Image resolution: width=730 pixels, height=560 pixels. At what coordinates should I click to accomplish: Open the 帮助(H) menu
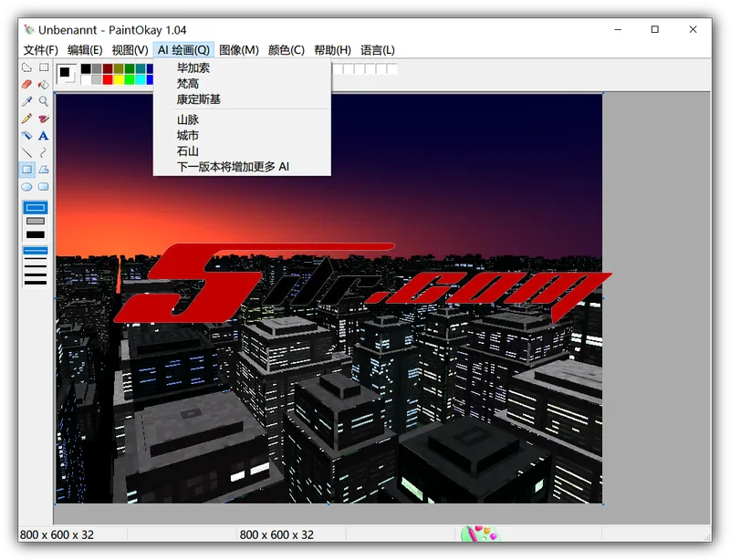(332, 50)
